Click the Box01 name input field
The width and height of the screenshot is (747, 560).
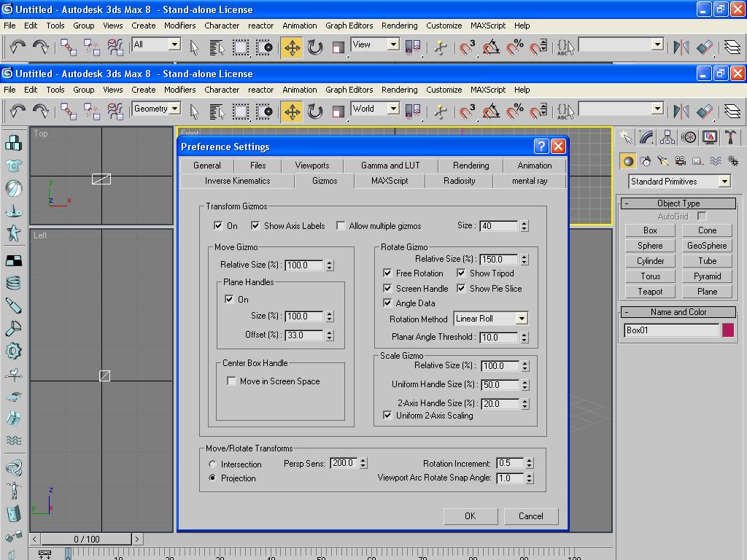[671, 330]
